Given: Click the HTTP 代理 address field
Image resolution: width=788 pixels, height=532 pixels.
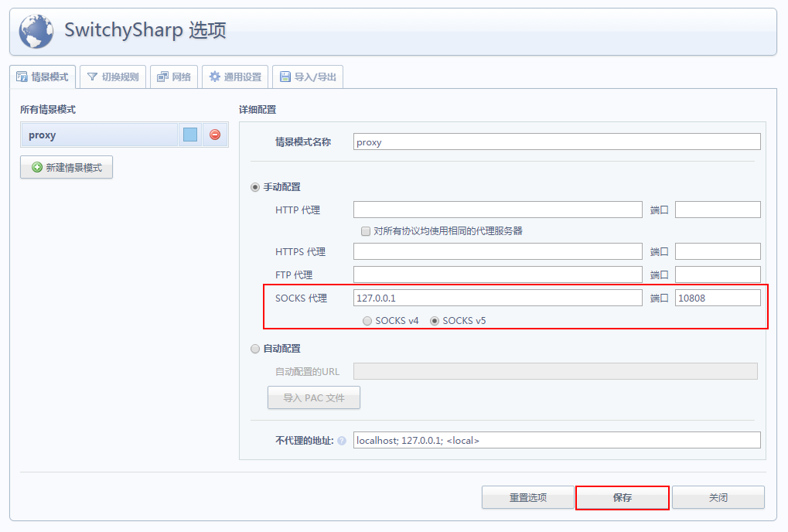Looking at the screenshot, I should [x=497, y=210].
